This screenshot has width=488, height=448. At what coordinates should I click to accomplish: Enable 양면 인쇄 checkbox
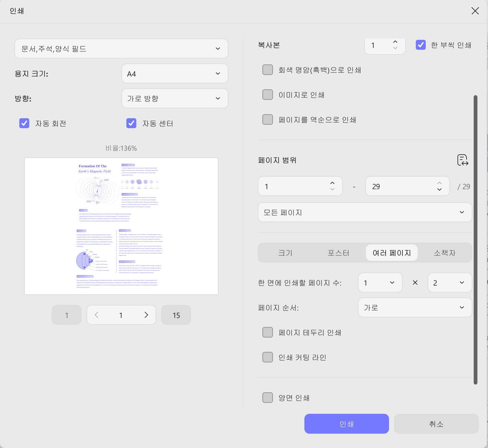coord(268,398)
